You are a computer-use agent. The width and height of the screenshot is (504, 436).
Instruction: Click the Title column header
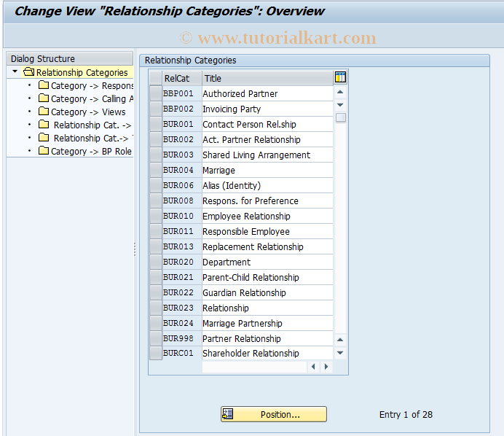[x=267, y=78]
